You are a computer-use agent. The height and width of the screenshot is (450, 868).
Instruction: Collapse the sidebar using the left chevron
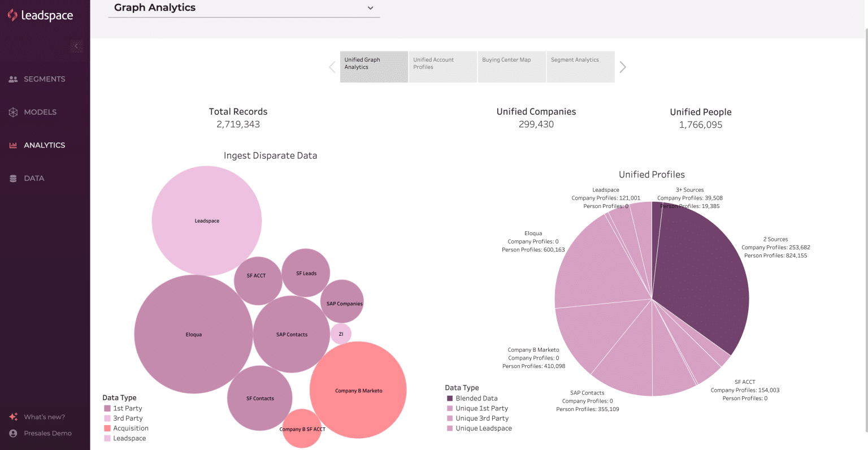76,46
